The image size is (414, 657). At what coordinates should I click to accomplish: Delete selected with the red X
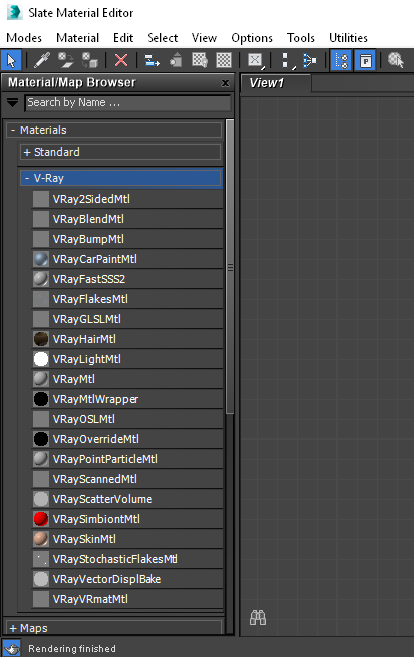121,60
